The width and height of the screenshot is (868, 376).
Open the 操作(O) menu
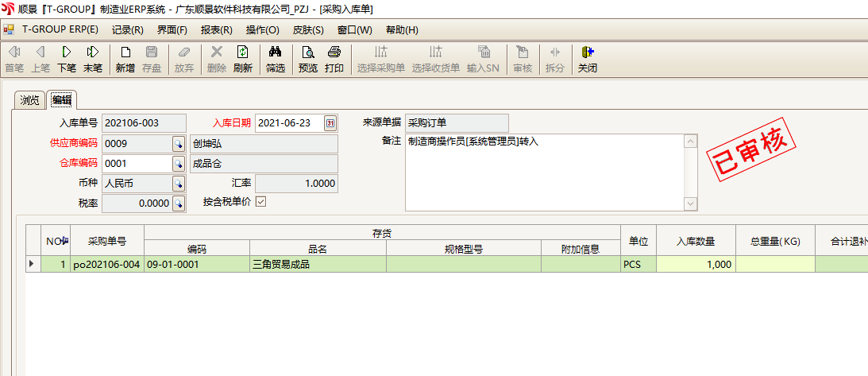pyautogui.click(x=262, y=30)
